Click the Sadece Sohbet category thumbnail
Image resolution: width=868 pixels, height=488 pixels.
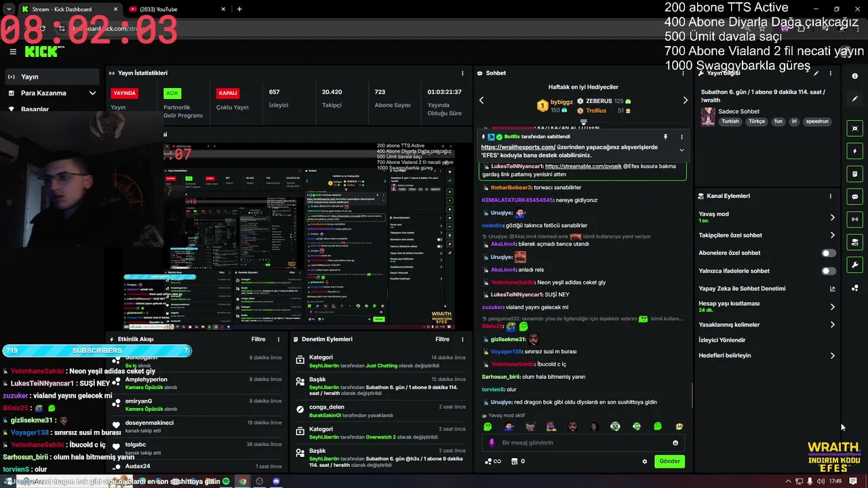(708, 117)
